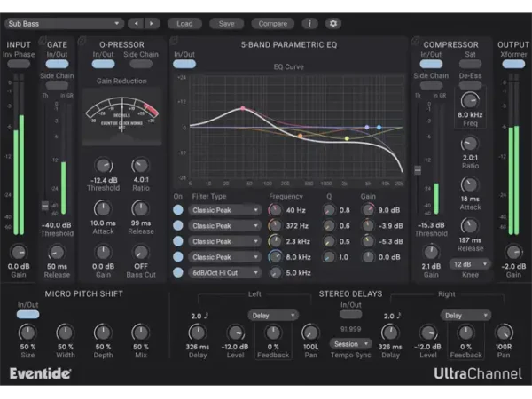Image resolution: width=532 pixels, height=399 pixels.
Task: Go to the next preset arrow
Action: 152,23
